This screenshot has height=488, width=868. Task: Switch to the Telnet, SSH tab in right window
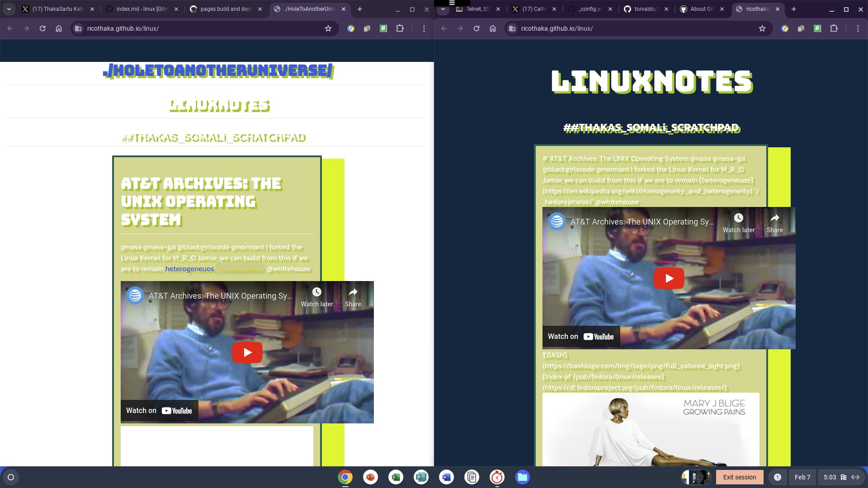point(478,9)
